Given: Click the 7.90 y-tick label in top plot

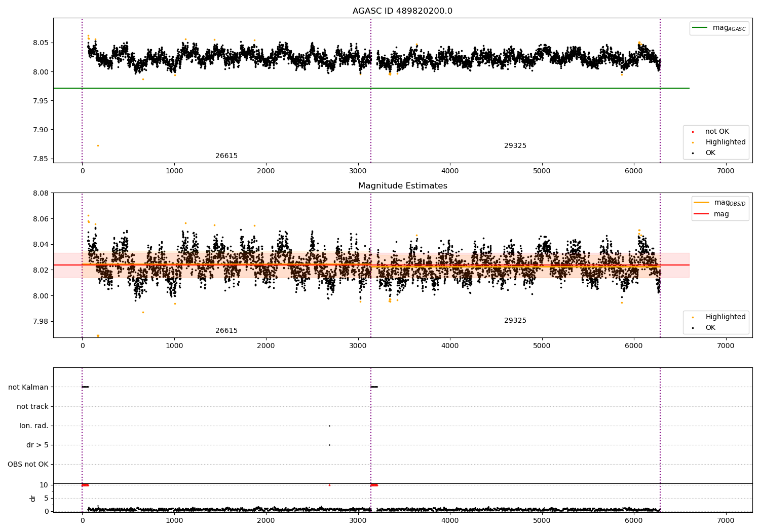Looking at the screenshot, I should click(42, 130).
